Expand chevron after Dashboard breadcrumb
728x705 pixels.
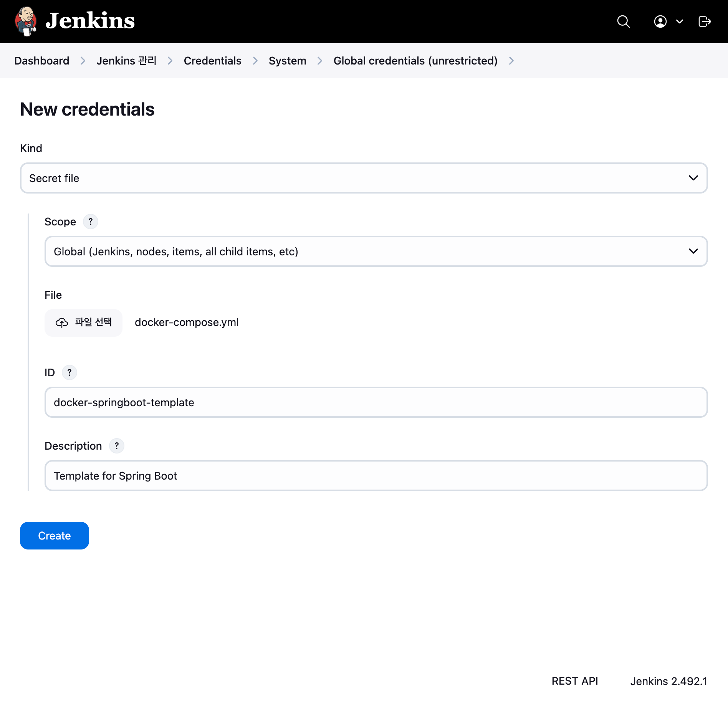[83, 61]
